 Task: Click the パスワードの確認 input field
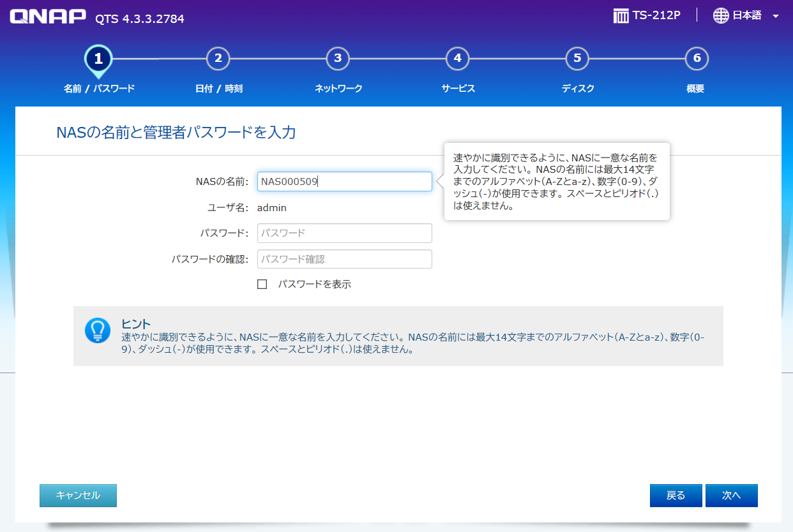click(344, 258)
